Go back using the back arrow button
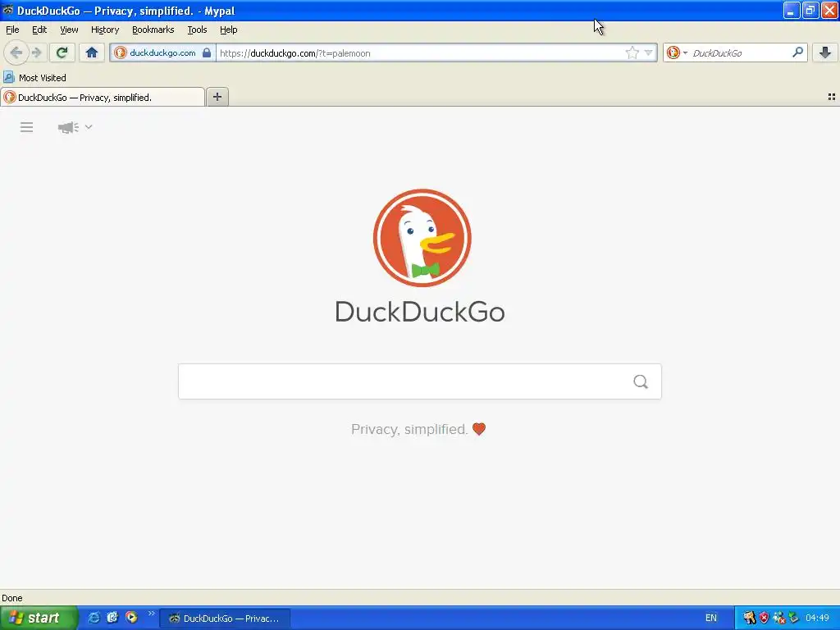The height and width of the screenshot is (630, 840). click(16, 52)
